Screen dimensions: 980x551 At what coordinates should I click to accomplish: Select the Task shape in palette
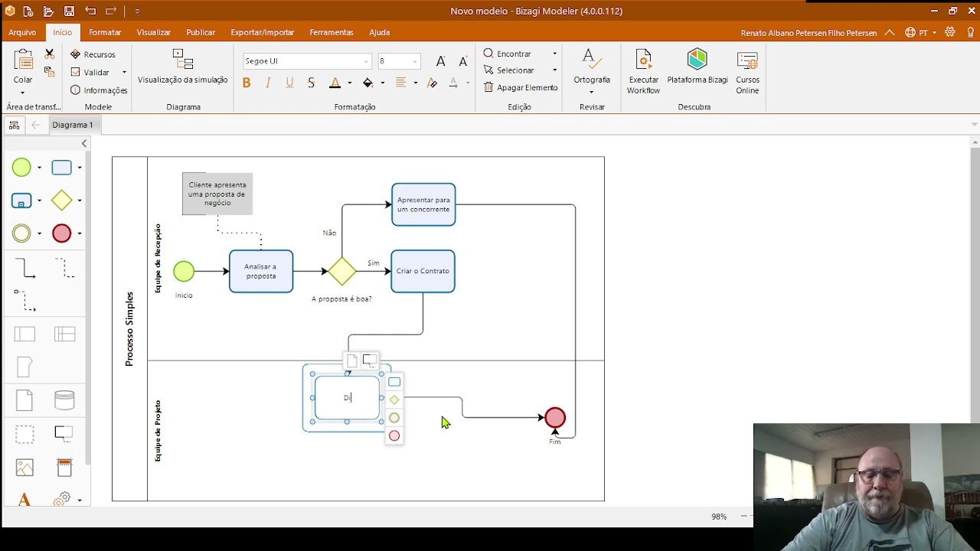[x=61, y=168]
